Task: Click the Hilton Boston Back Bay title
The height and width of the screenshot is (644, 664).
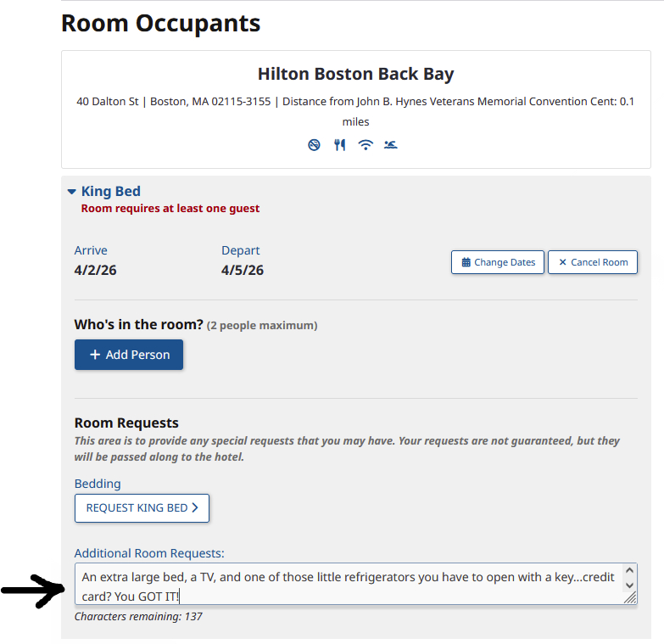Action: [x=355, y=74]
